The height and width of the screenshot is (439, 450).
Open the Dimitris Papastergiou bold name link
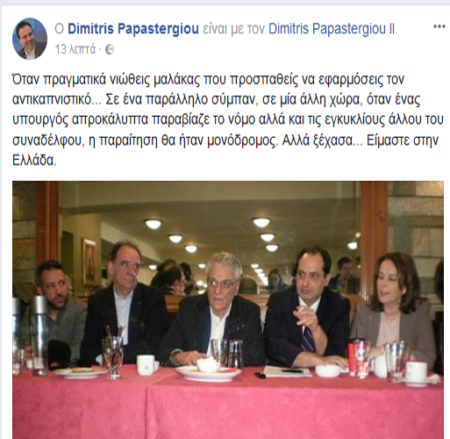[133, 29]
